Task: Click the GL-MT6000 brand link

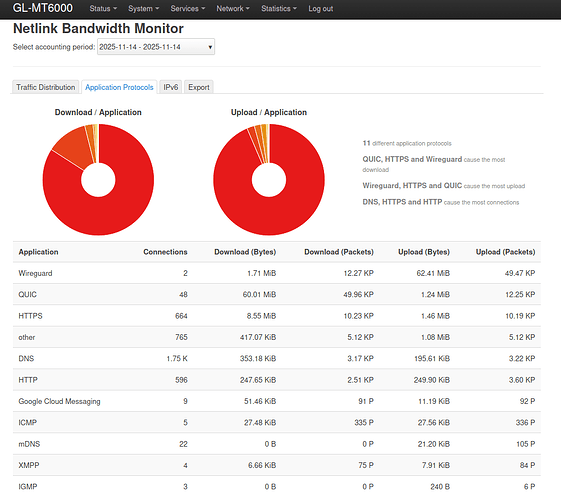Action: pos(43,8)
